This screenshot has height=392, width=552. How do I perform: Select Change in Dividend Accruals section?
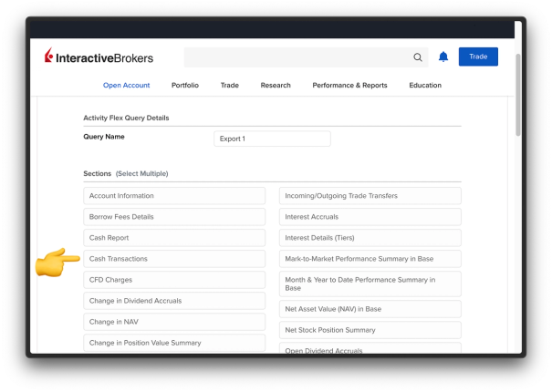point(174,301)
